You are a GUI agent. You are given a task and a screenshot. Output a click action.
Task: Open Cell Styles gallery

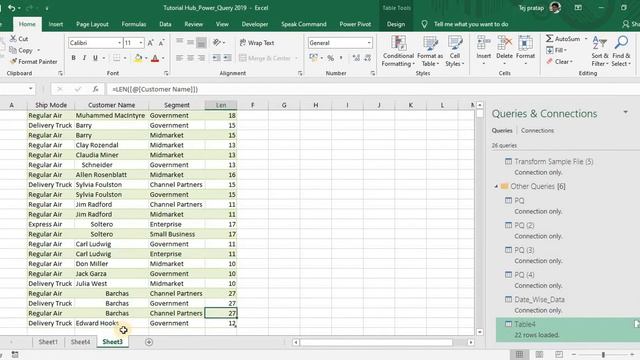point(454,51)
